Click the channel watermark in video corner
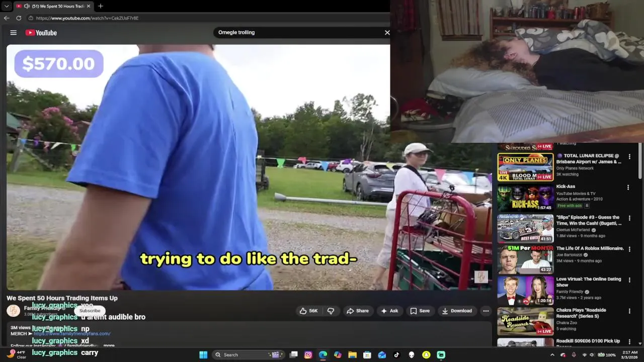The image size is (644, 362). (481, 277)
